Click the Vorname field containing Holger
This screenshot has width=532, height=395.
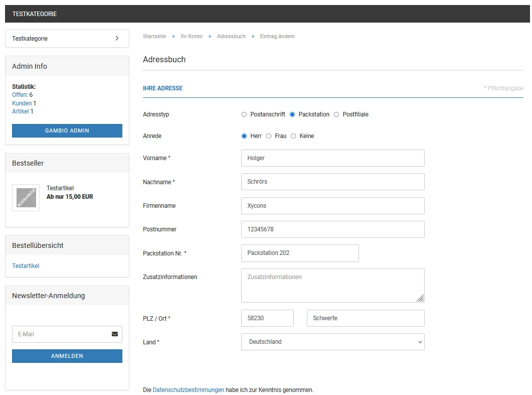point(333,158)
